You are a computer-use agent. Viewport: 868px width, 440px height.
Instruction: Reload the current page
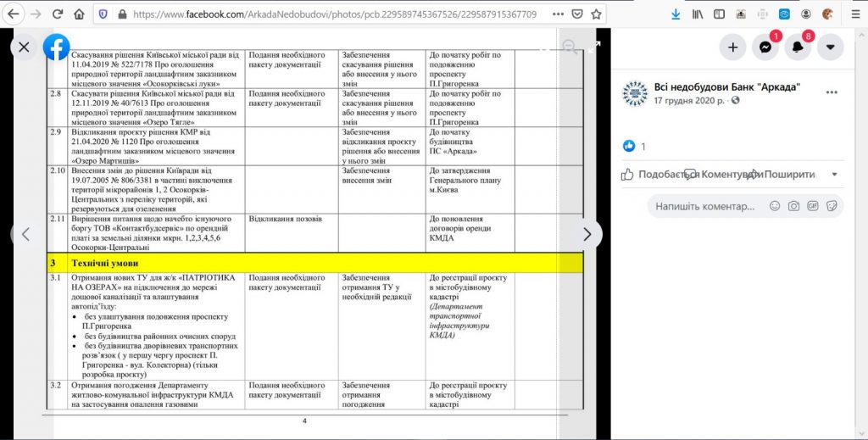click(58, 14)
